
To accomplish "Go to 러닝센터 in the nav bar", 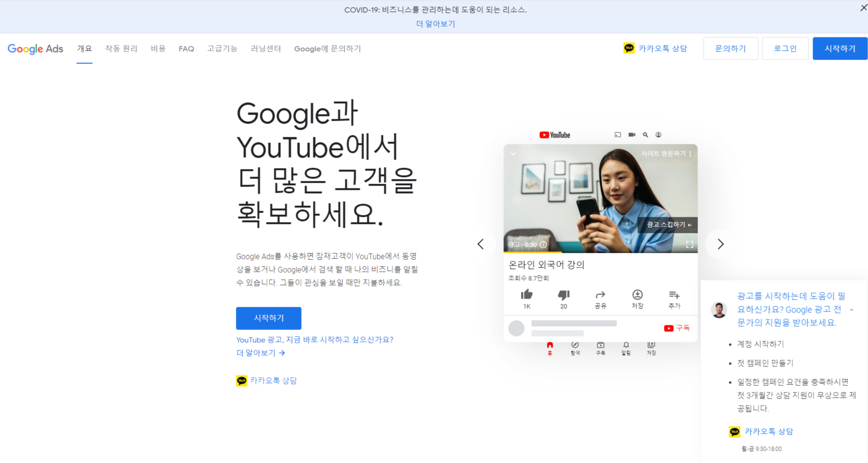I will (x=266, y=48).
